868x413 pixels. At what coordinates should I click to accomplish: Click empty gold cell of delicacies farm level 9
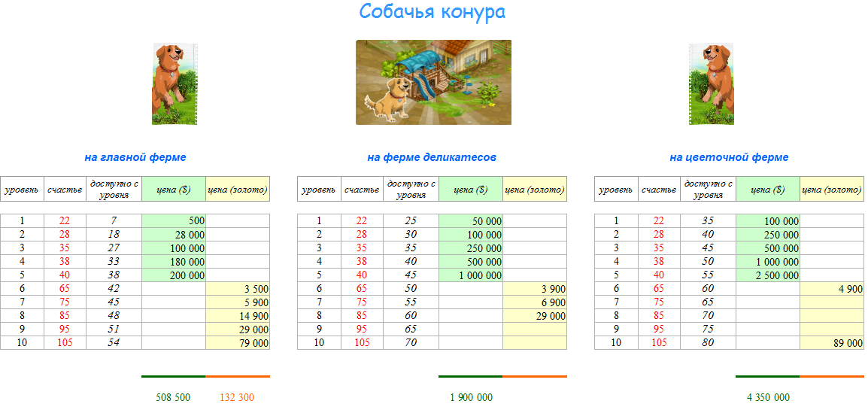(535, 329)
